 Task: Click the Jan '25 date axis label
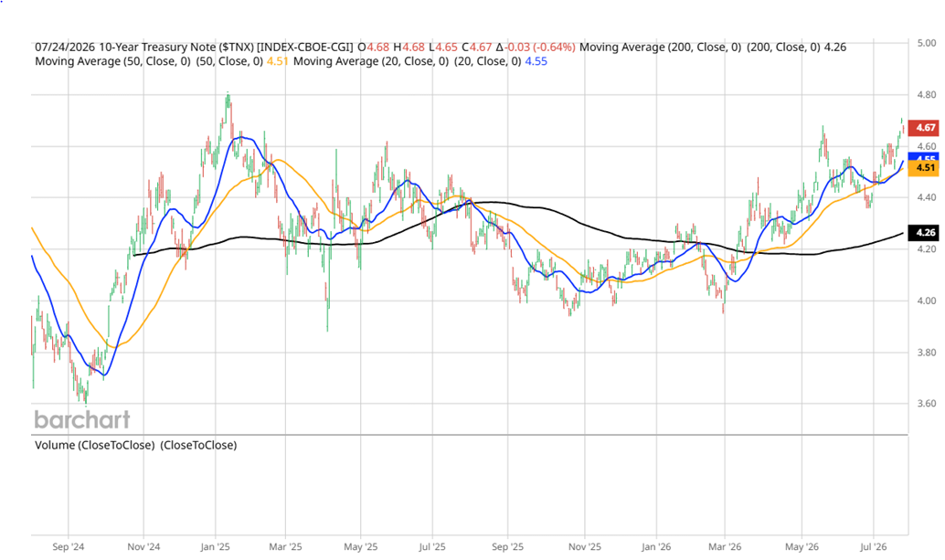(215, 546)
